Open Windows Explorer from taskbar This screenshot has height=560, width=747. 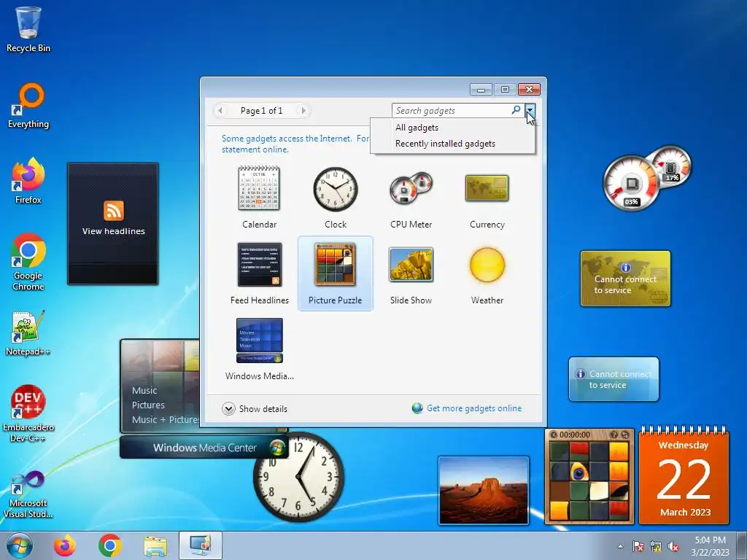[x=155, y=545]
